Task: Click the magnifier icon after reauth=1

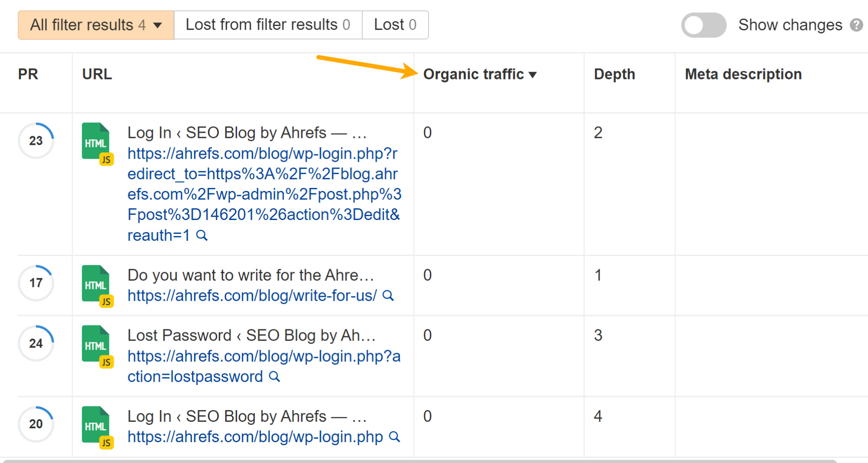Action: point(201,236)
